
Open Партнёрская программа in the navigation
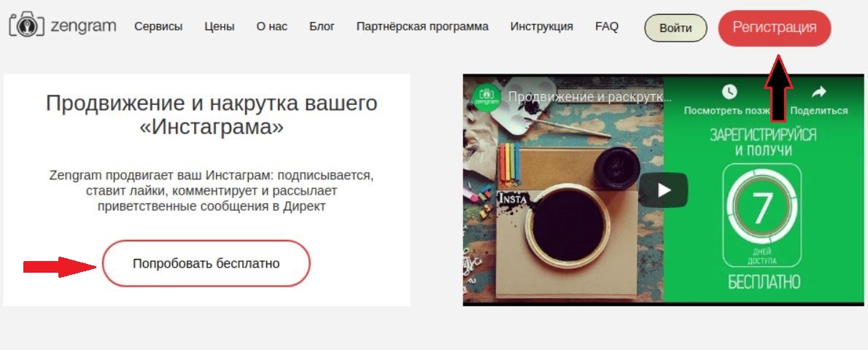[x=422, y=26]
